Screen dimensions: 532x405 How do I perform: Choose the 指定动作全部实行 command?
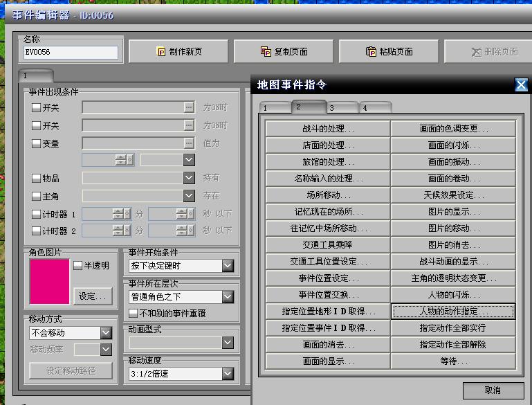[453, 328]
